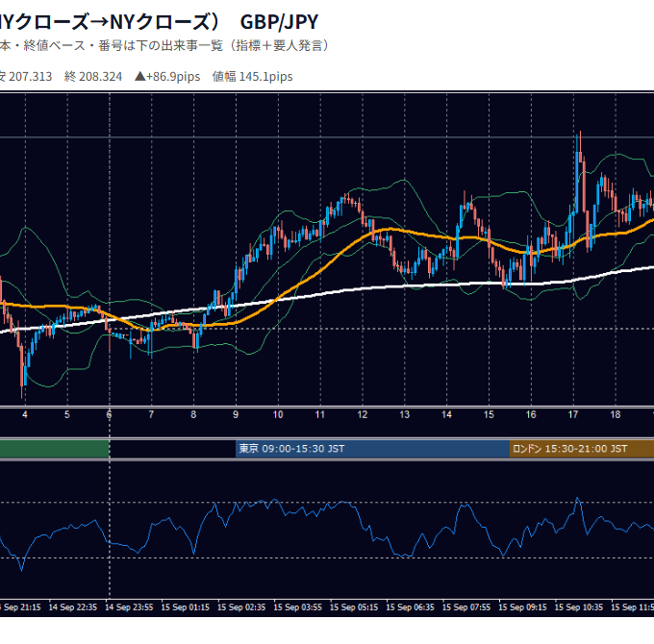The width and height of the screenshot is (654, 644).
Task: Click the 14 Sep 23:55 time label
Action: pyautogui.click(x=129, y=607)
